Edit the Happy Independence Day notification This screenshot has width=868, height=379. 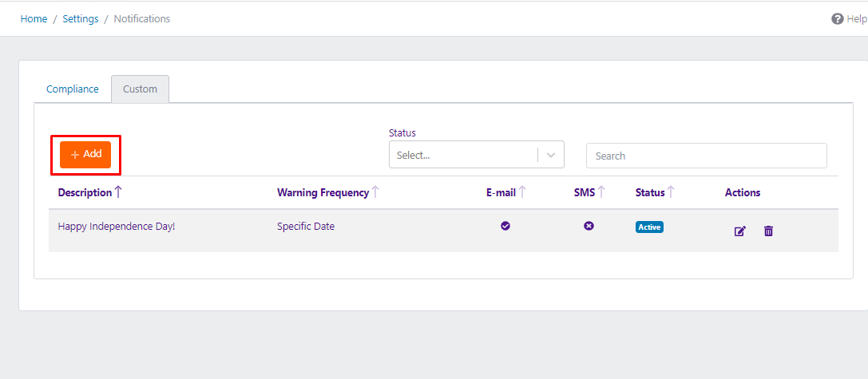(x=739, y=231)
